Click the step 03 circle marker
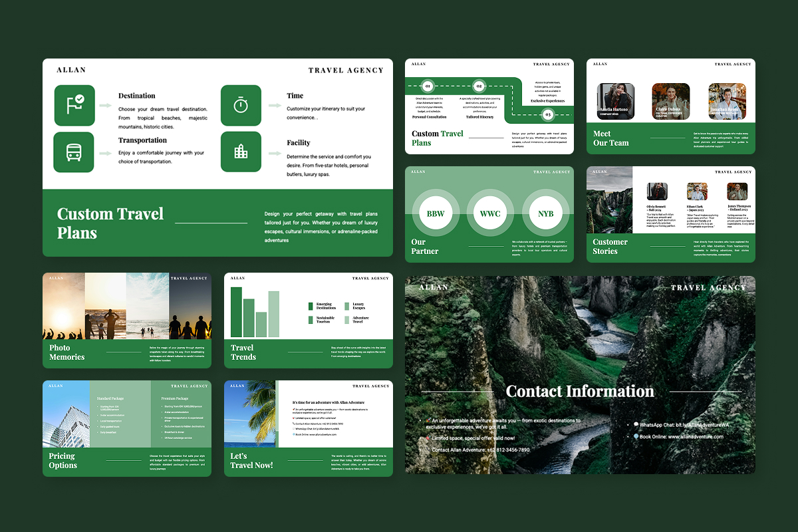The image size is (798, 532). (x=547, y=114)
